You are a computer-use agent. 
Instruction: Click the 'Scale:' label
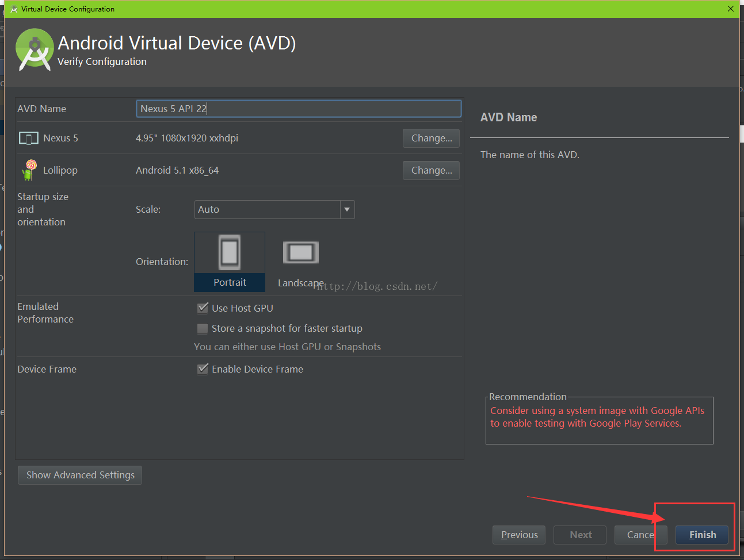pyautogui.click(x=148, y=209)
